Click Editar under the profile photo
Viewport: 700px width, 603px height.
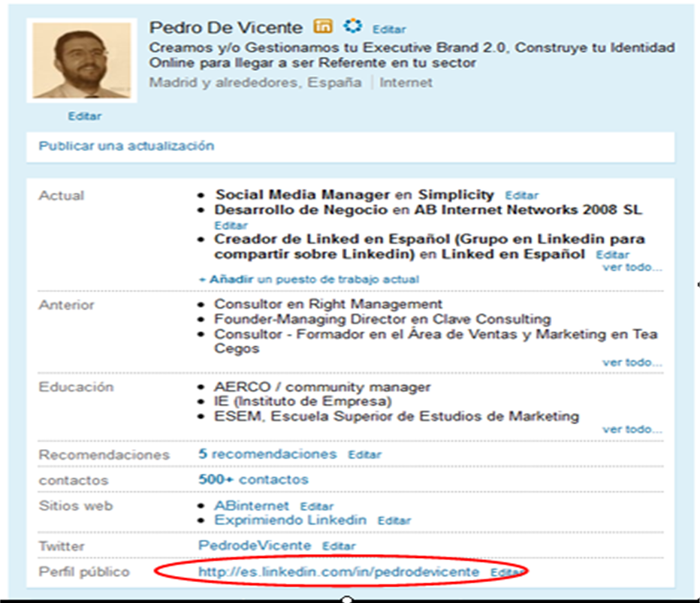(x=85, y=116)
